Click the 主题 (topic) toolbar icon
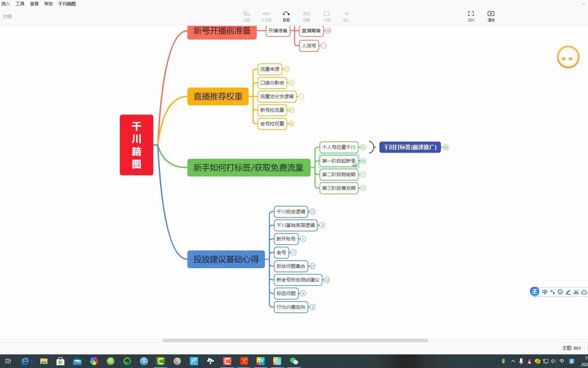The image size is (588, 368). tap(246, 16)
